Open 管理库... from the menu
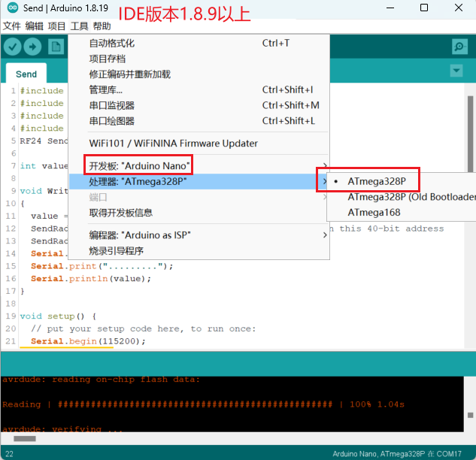 pos(199,89)
